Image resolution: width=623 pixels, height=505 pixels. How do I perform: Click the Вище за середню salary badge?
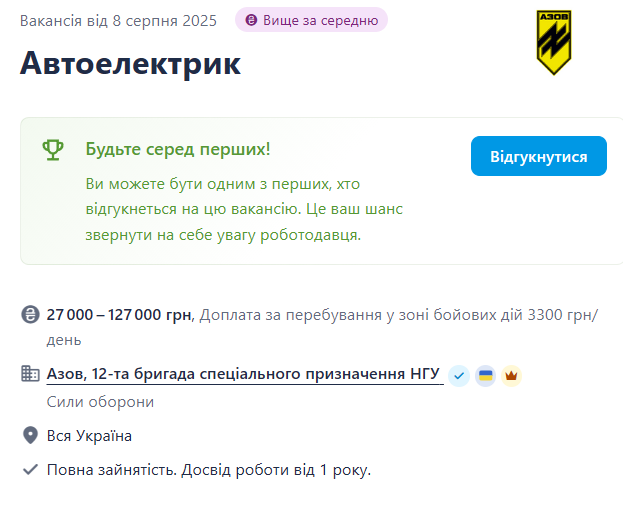coord(311,20)
